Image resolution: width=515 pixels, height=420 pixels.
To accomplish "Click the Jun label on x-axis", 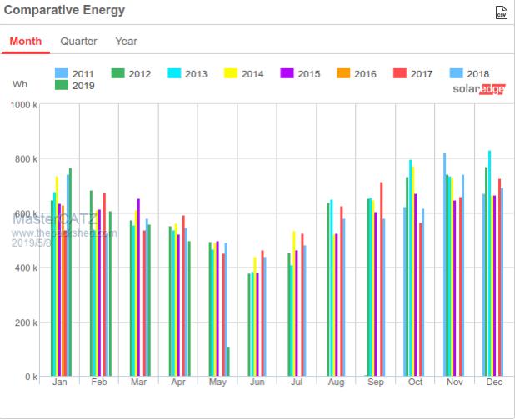I will click(257, 382).
